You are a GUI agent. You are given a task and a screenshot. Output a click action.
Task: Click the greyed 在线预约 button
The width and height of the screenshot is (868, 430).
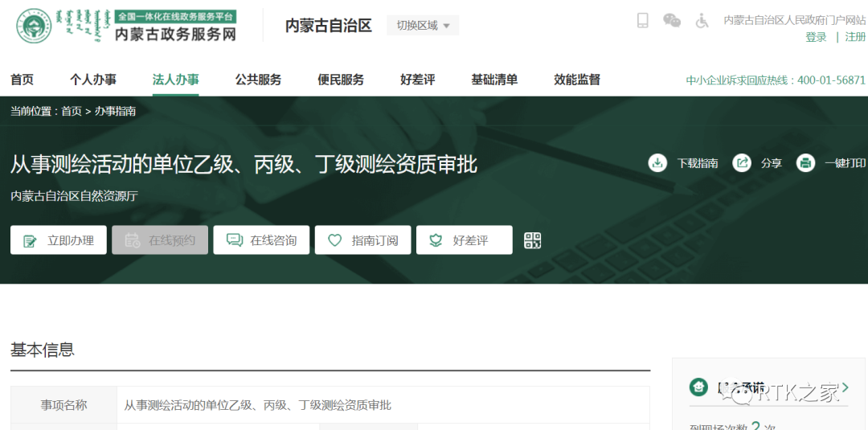click(160, 240)
